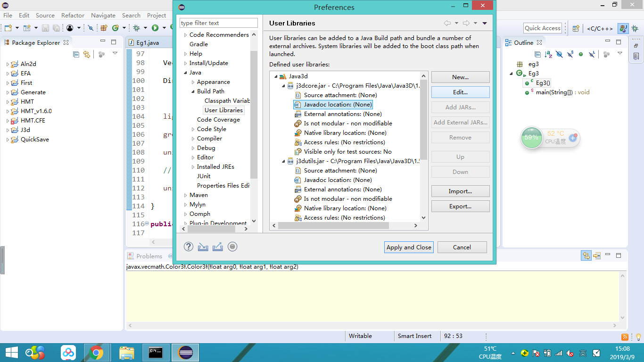Cancel the Preferences dialog
The image size is (644, 362).
(x=462, y=247)
